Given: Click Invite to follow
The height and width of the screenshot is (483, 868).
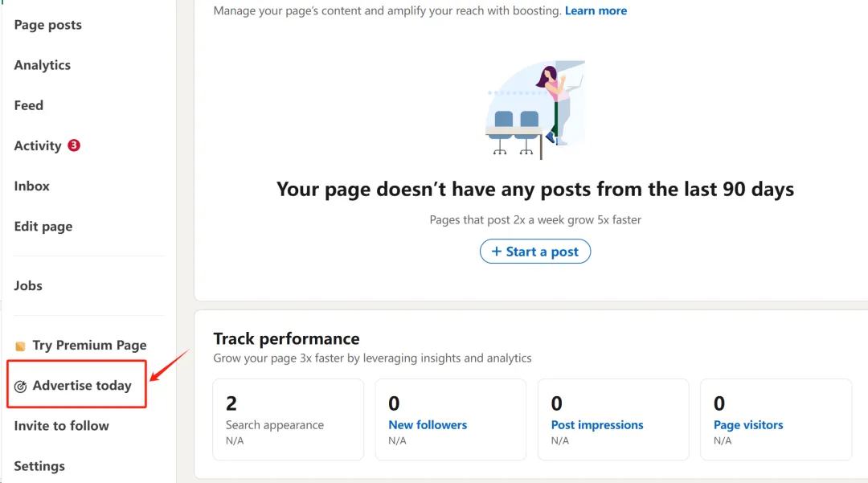Looking at the screenshot, I should (61, 426).
